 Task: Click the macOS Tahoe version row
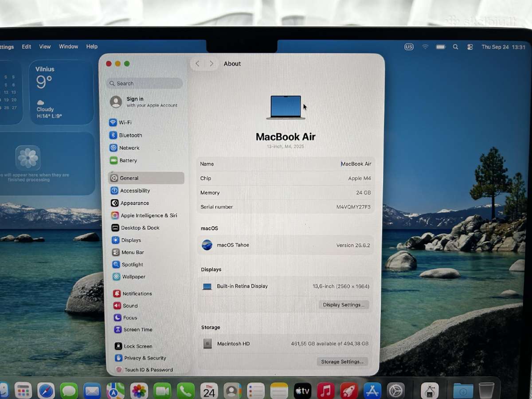point(286,245)
